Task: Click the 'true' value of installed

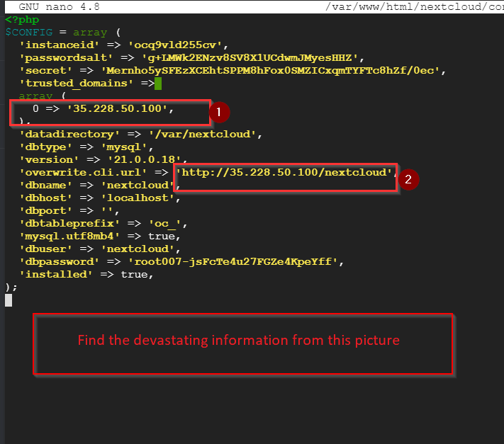Action: 135,275
